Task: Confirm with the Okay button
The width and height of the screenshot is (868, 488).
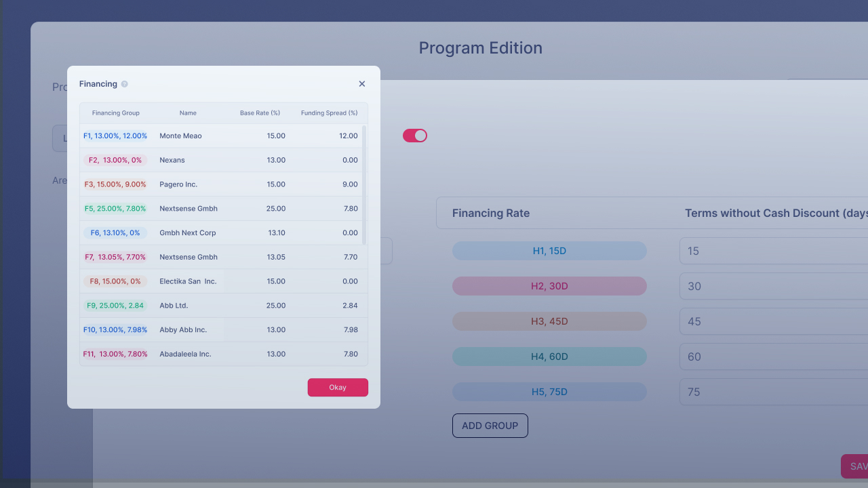Action: [x=338, y=387]
